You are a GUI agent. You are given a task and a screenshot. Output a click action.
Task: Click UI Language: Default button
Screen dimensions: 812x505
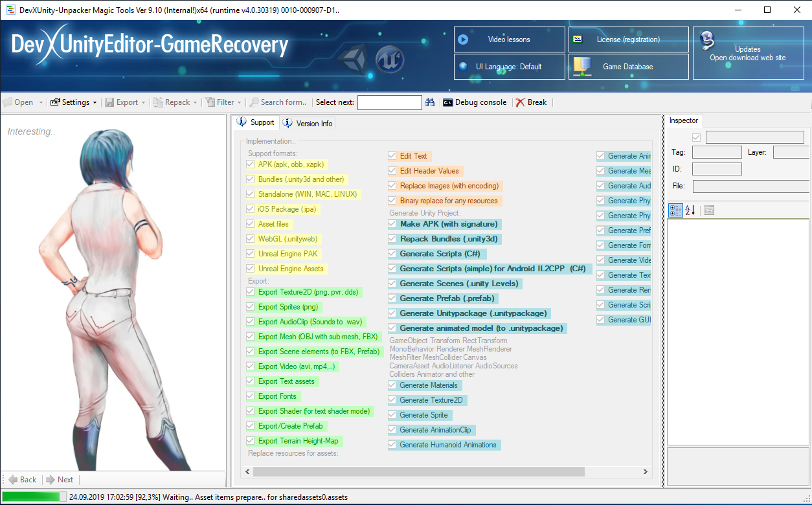pos(510,66)
